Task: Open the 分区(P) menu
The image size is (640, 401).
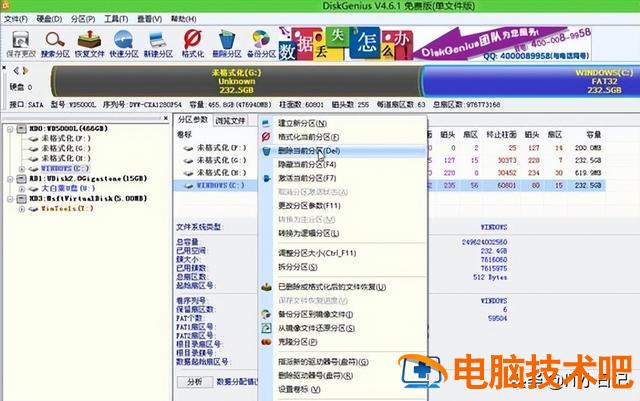Action: tap(83, 19)
